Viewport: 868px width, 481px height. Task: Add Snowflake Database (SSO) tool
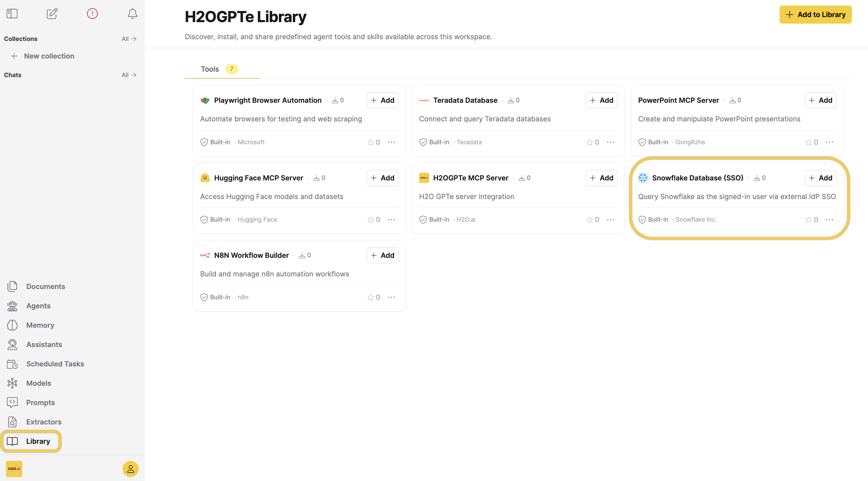pyautogui.click(x=821, y=178)
